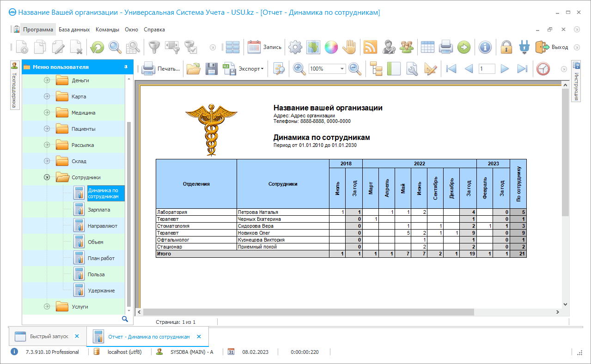Viewport: 591px width, 364px height.
Task: Click the Print (Печать) printer icon
Action: 148,69
